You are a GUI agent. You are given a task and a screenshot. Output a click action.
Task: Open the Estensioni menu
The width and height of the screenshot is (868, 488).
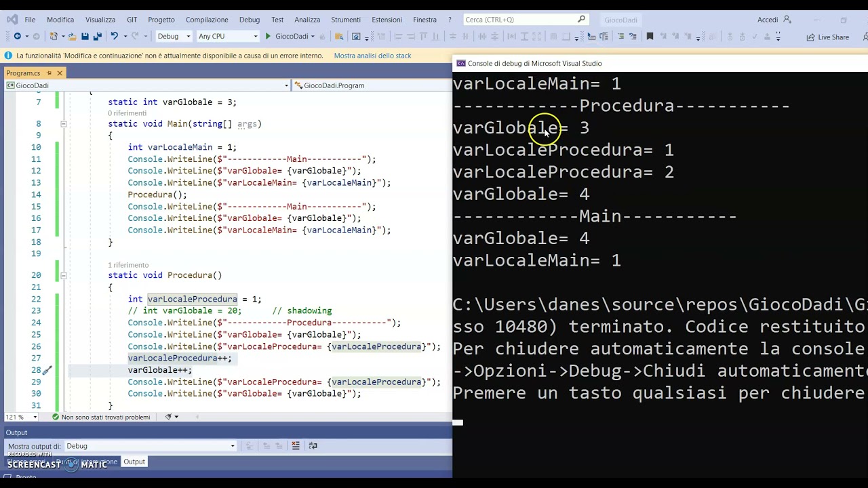click(387, 20)
